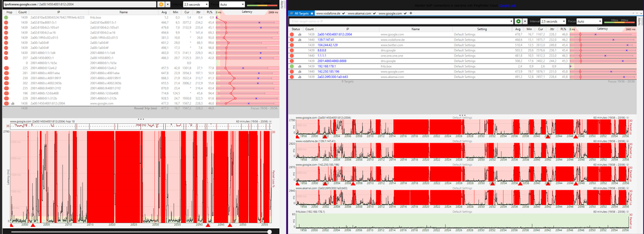
Task: Open IP link 104.244.42.129
Action: click(327, 44)
